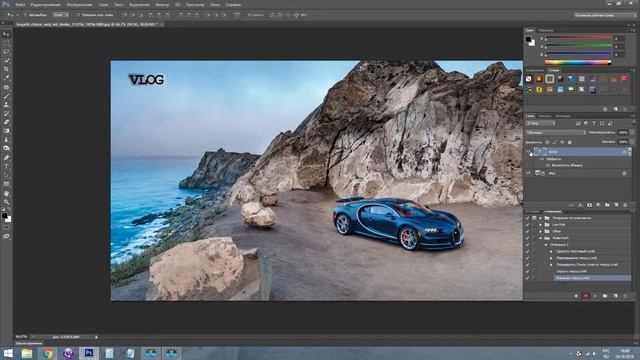The height and width of the screenshot is (360, 640).
Task: Click play selection in Actions panel
Action: pos(595,296)
